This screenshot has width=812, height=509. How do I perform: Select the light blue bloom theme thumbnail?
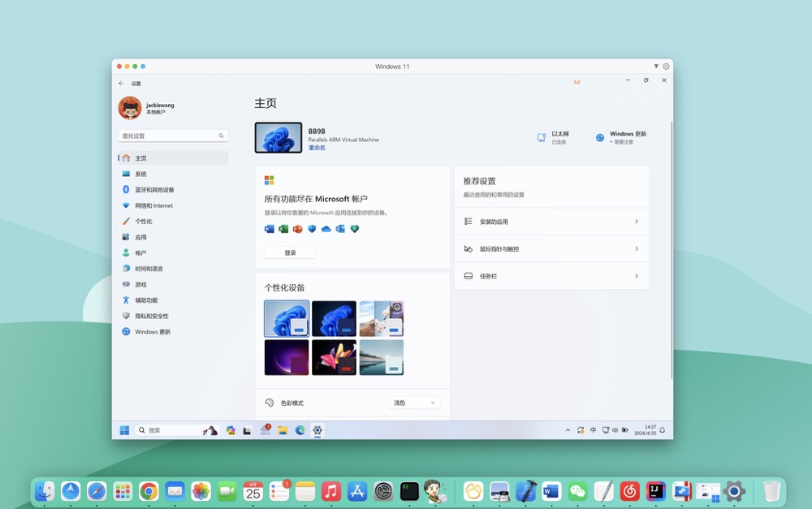(x=287, y=318)
